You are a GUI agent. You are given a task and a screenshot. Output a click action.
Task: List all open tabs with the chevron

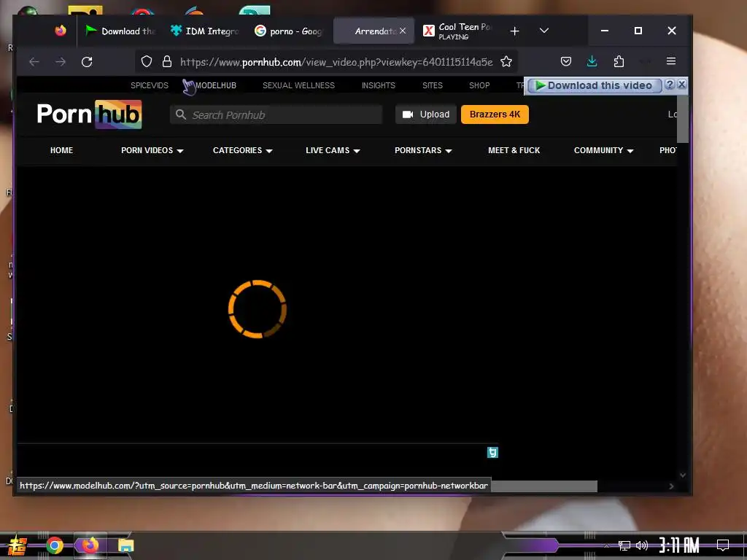click(x=544, y=31)
